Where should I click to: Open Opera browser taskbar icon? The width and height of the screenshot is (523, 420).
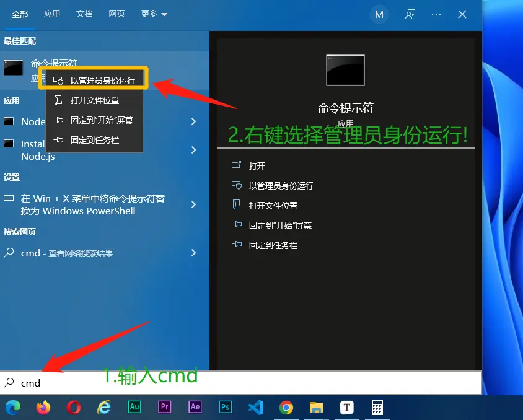[74, 407]
